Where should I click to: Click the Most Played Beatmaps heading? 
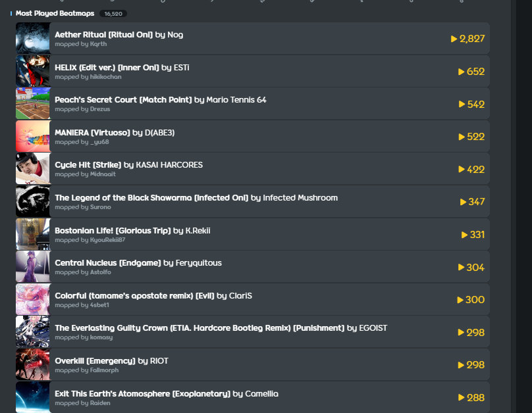pos(55,14)
